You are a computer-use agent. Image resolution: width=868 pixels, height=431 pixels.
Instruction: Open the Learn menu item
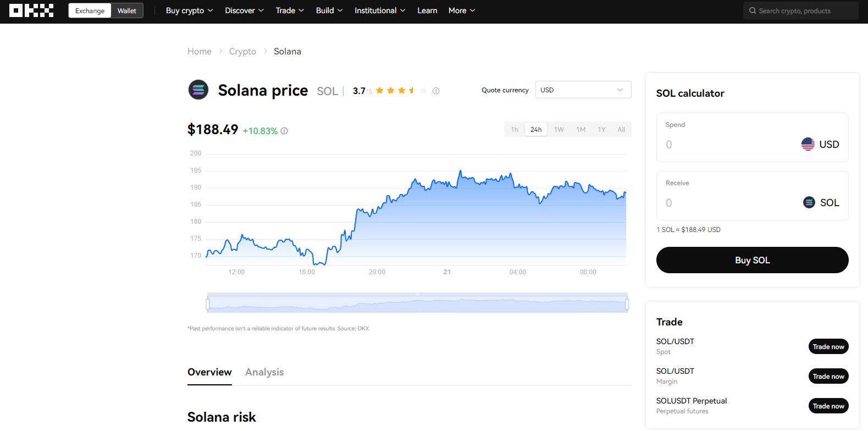point(427,10)
